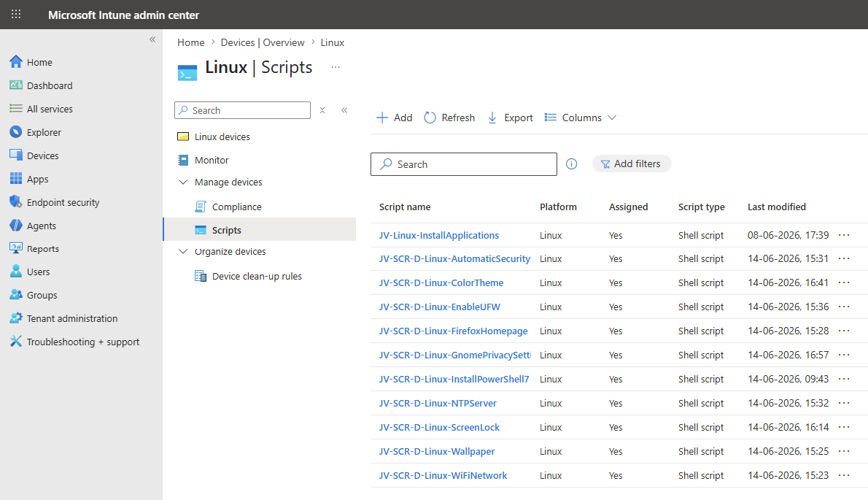Open script JV-SCR-D-Linux-NTPServer
Image resolution: width=868 pixels, height=500 pixels.
[x=438, y=402]
